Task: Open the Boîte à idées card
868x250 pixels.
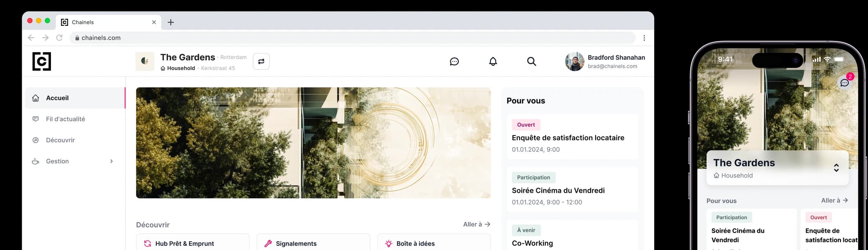Action: click(434, 242)
